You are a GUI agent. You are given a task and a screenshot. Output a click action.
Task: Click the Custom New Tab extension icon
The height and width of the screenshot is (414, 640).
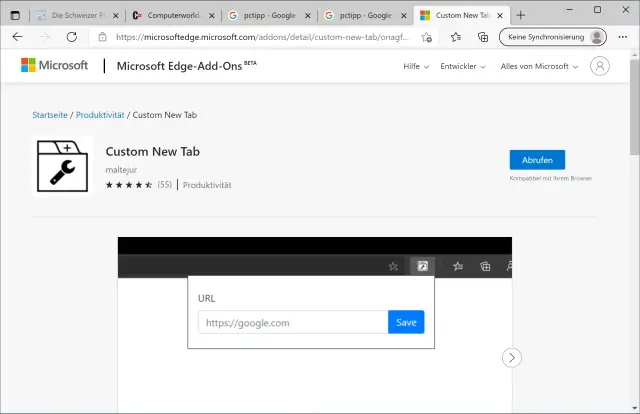[62, 166]
